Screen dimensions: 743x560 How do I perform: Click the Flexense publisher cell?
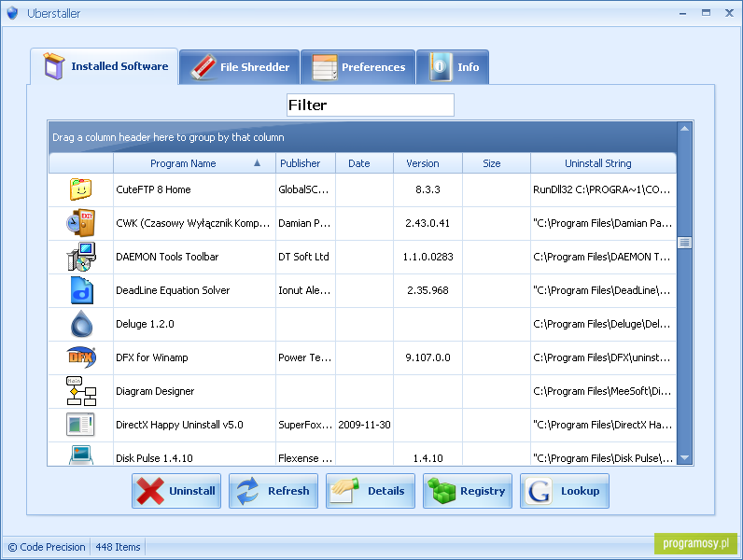tap(305, 455)
